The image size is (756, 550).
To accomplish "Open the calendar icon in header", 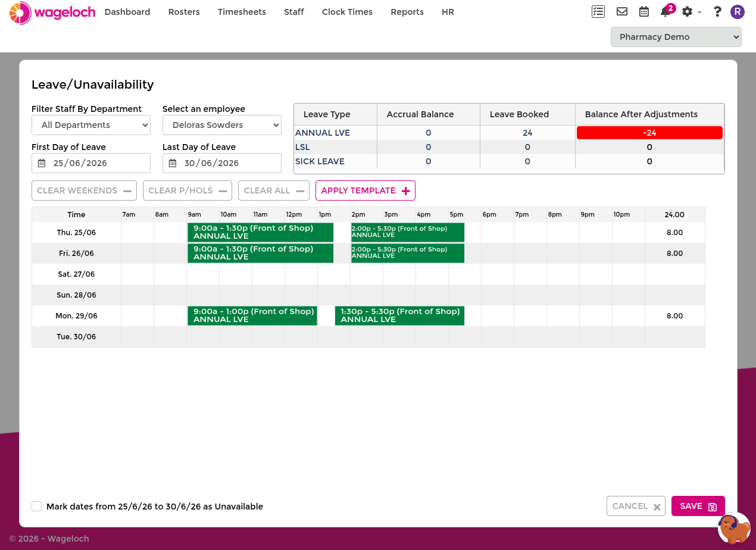I will click(x=644, y=11).
